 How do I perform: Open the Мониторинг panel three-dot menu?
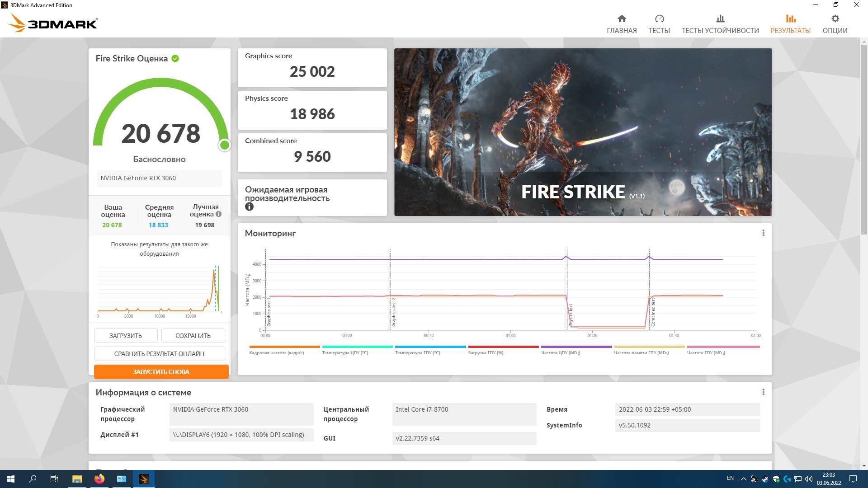[x=763, y=233]
